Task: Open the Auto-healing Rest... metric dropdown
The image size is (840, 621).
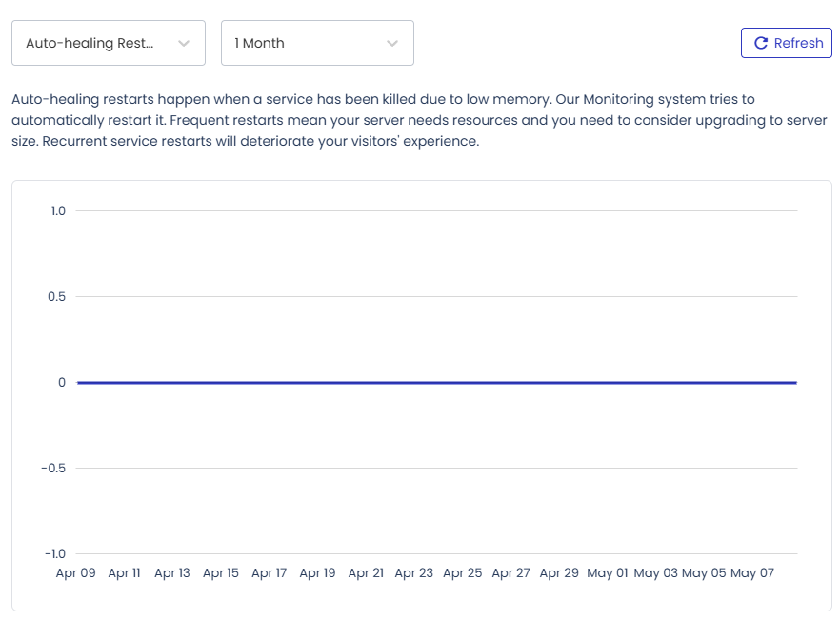Action: click(x=109, y=43)
